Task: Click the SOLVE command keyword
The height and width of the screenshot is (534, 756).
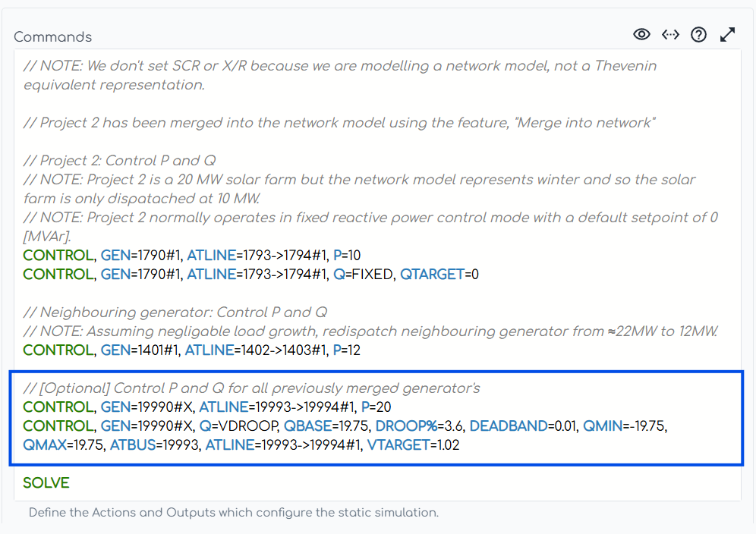Action: 46,483
